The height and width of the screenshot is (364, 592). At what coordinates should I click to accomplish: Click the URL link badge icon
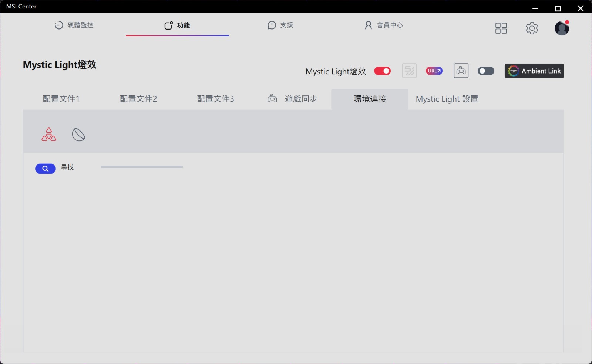[x=434, y=71]
